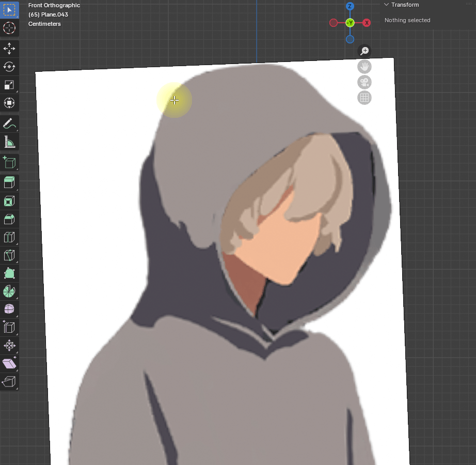Select the Loop Cut tool
476x465 pixels.
coord(9,237)
